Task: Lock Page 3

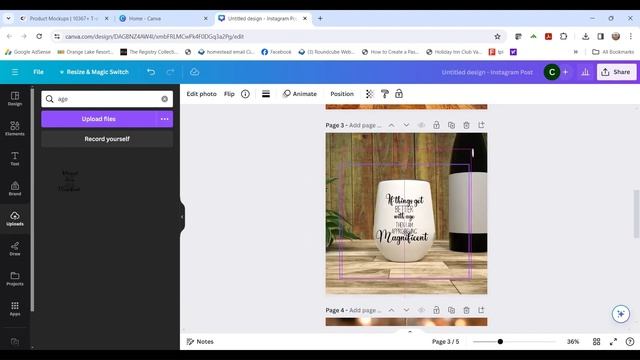Action: point(436,125)
